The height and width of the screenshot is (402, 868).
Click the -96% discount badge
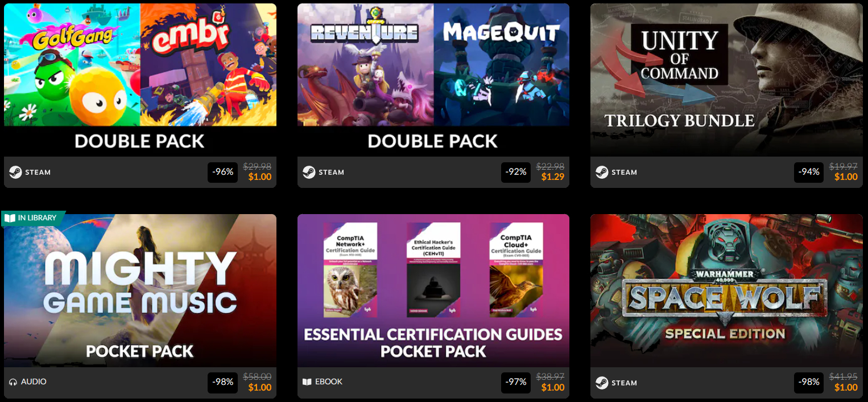(223, 172)
